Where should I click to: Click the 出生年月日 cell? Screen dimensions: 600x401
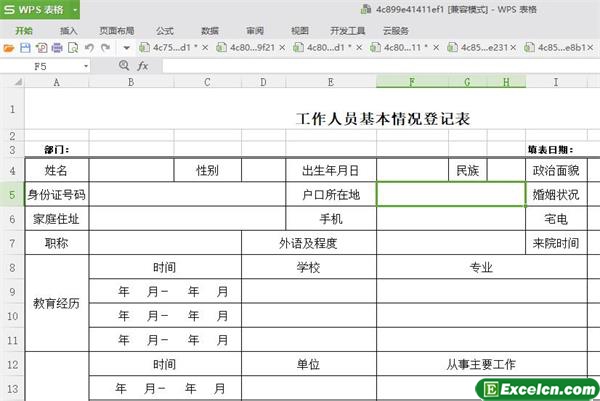pyautogui.click(x=331, y=170)
